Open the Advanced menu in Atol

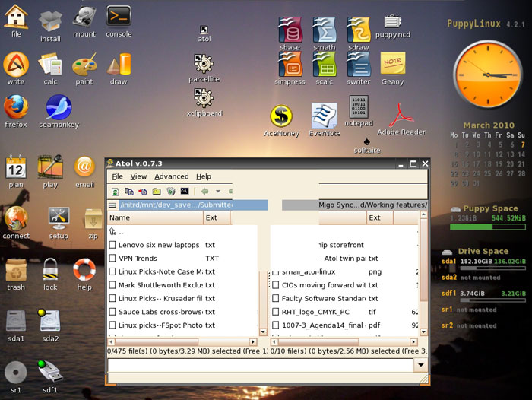(171, 176)
